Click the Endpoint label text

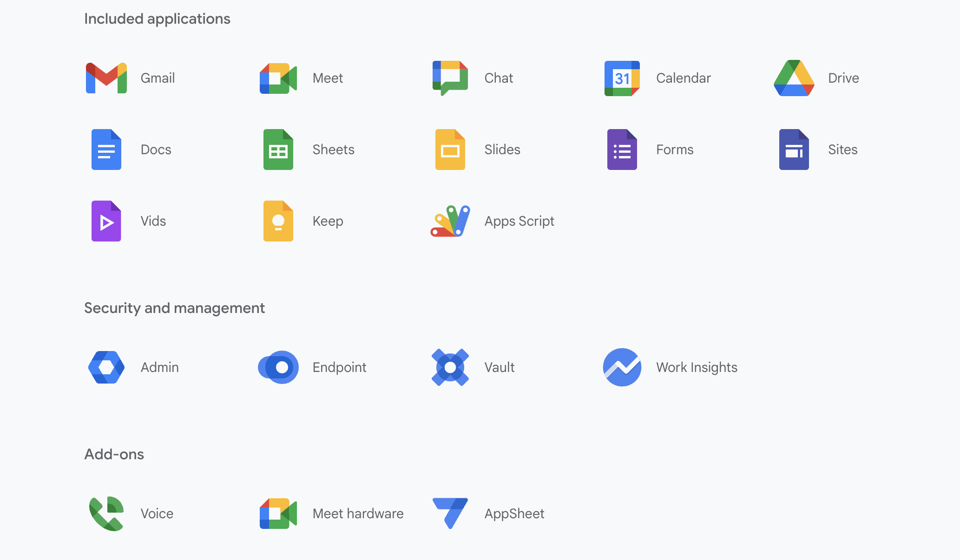[x=340, y=368]
